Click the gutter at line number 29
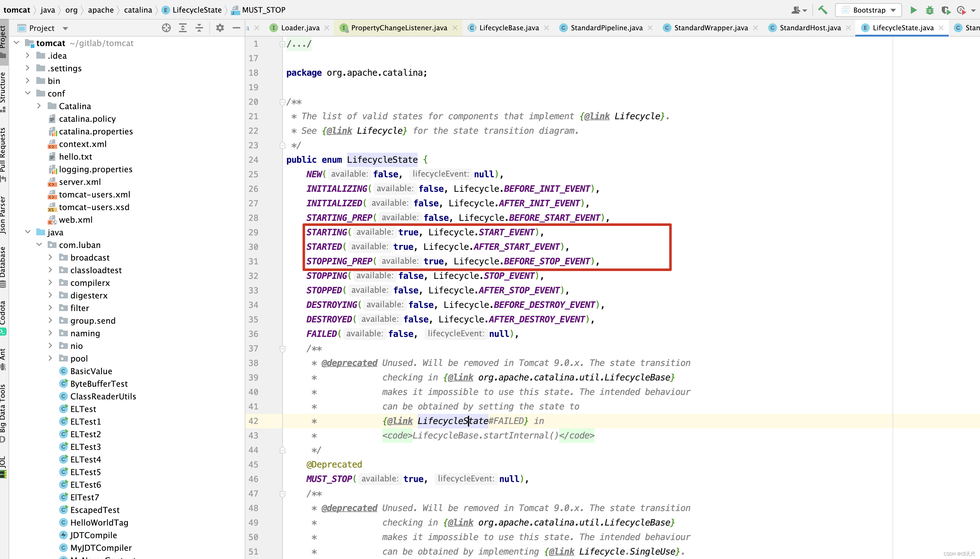980x559 pixels. 253,232
